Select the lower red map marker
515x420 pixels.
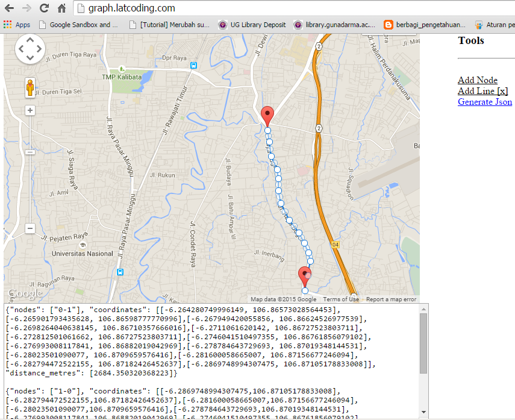point(304,277)
